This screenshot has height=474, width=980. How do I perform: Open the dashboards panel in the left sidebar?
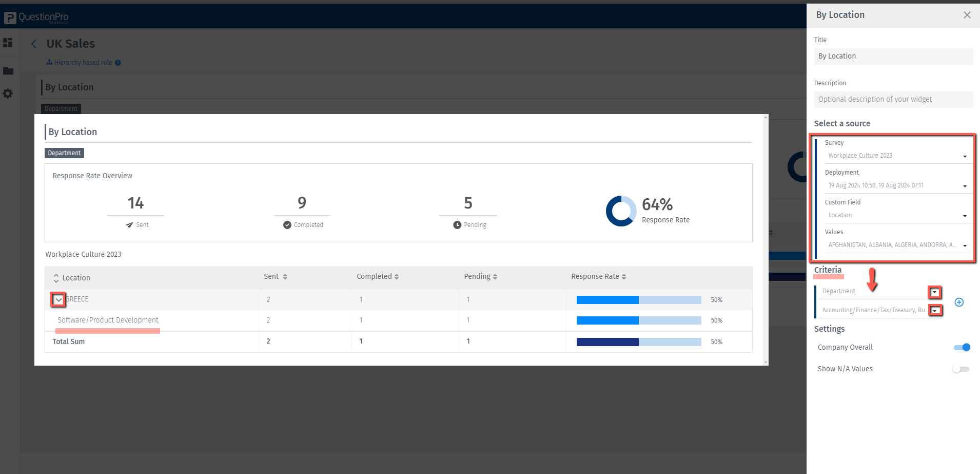click(x=9, y=43)
